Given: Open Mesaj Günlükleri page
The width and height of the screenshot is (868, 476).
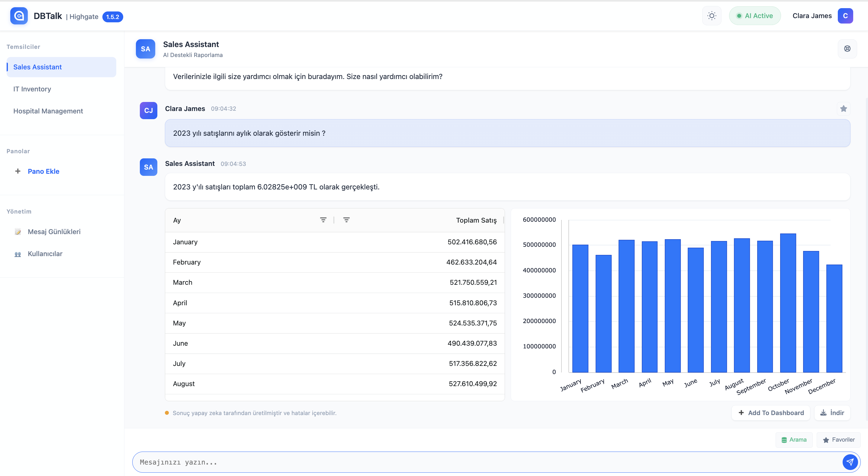Looking at the screenshot, I should 54,232.
